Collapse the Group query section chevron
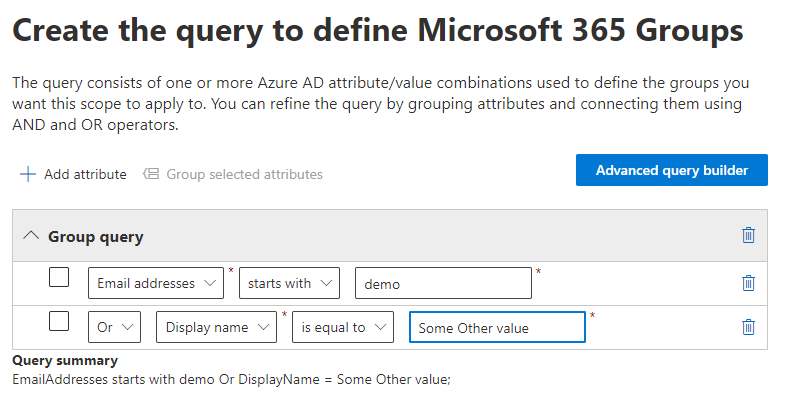This screenshot has width=798, height=401. tap(31, 236)
